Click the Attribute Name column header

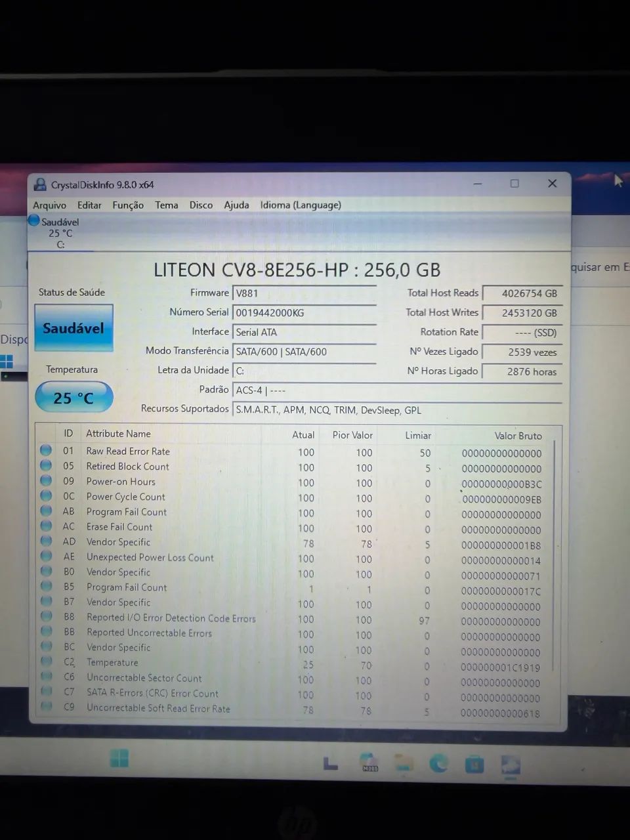(x=118, y=434)
